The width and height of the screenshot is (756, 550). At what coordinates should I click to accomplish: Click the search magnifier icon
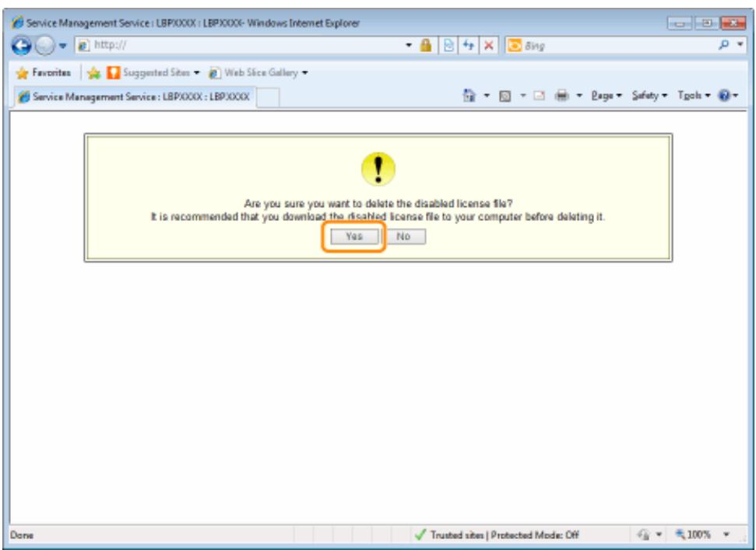[724, 45]
